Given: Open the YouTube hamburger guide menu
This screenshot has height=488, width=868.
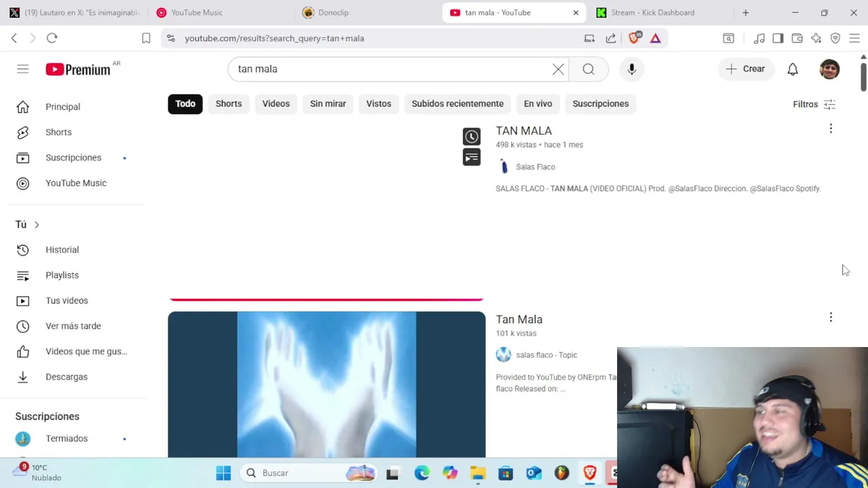Looking at the screenshot, I should (23, 69).
